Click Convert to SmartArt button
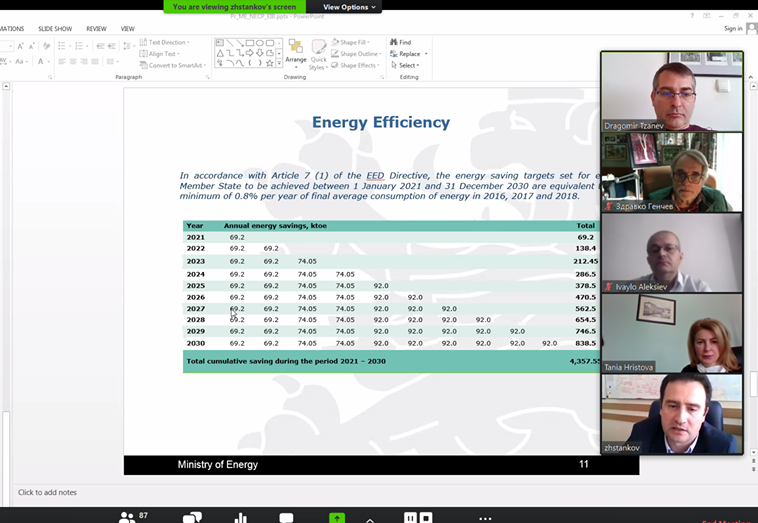This screenshot has height=523, width=758. coord(175,66)
